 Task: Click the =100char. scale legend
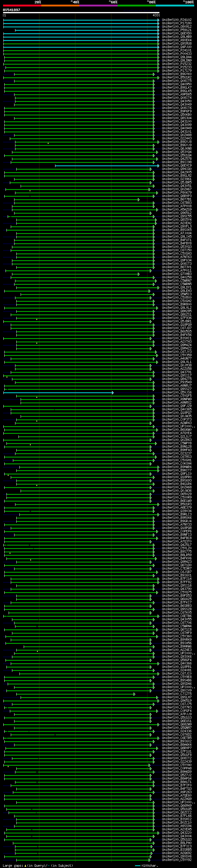click(146, 866)
